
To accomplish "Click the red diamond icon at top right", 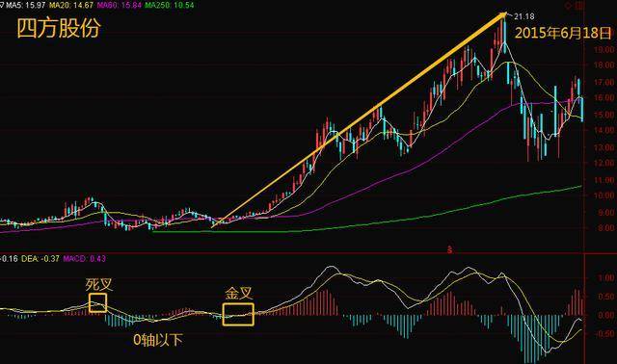I will coord(568,6).
